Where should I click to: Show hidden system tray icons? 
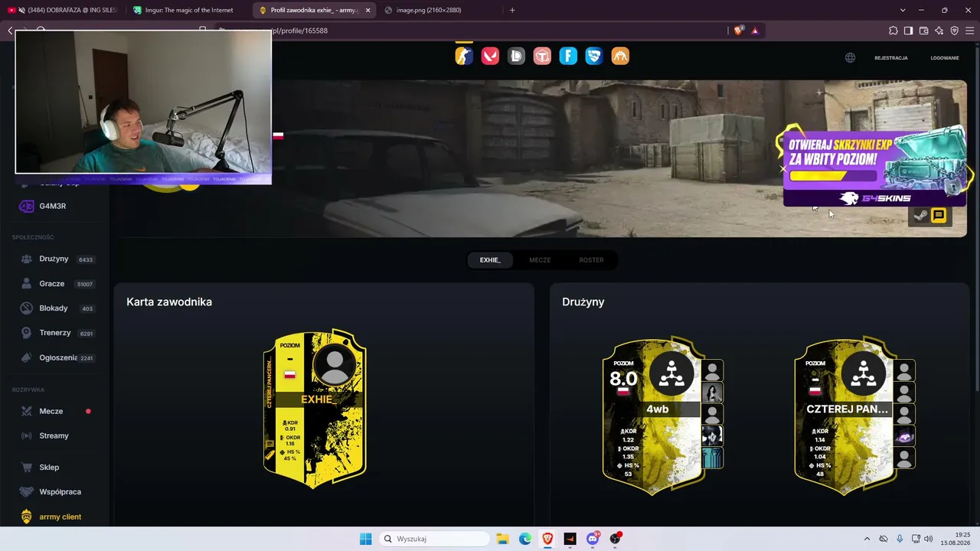(867, 539)
